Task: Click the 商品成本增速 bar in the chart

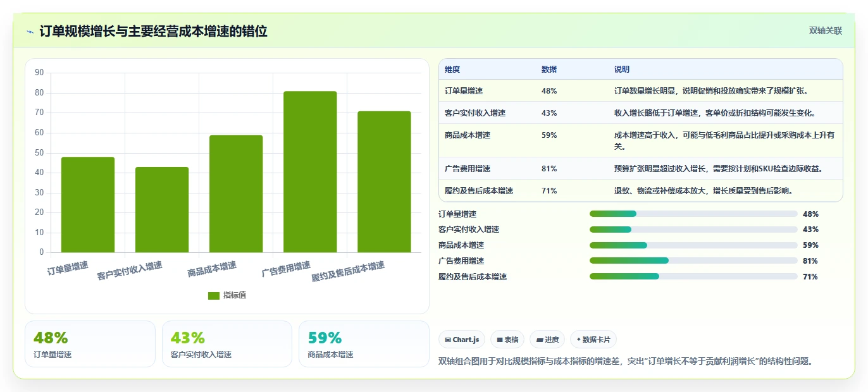Action: tap(236, 194)
